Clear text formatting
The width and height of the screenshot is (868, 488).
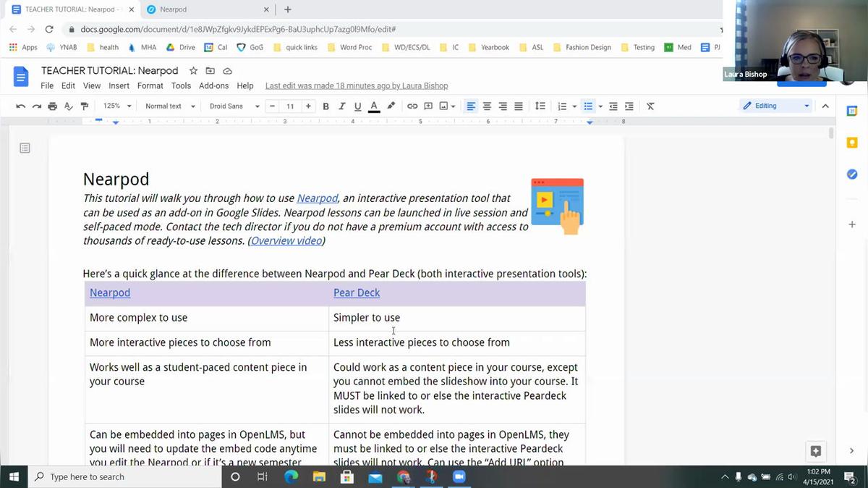coord(650,106)
